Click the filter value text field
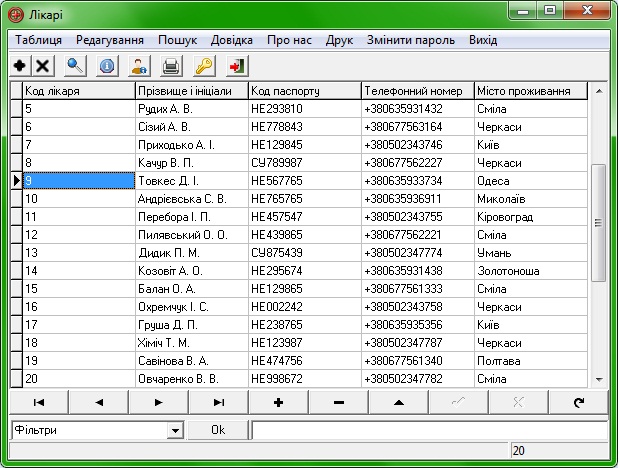The height and width of the screenshot is (468, 620). tap(430, 430)
